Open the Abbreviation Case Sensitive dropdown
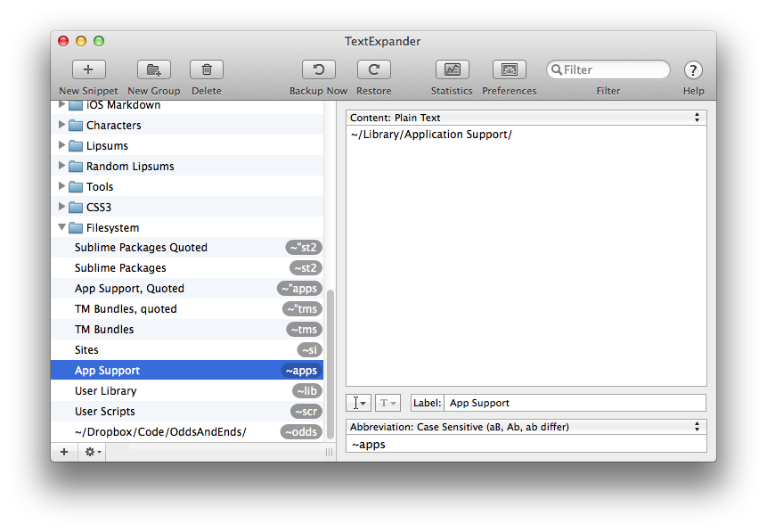 [526, 427]
